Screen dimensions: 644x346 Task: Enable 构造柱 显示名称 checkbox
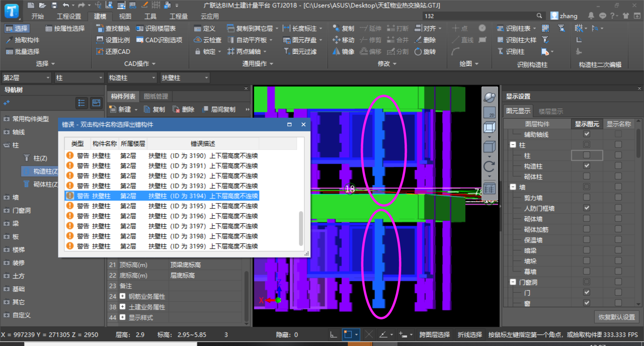[618, 166]
